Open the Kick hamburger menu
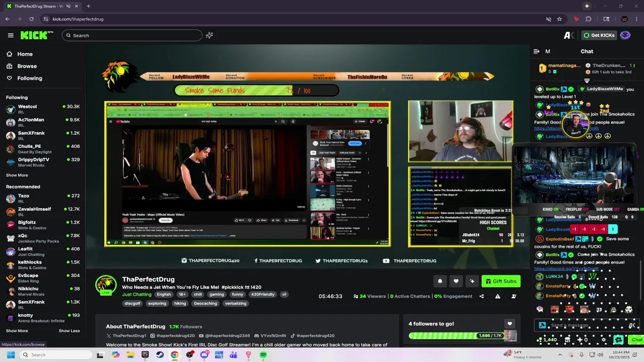Viewport: 644px width, 362px height. tap(11, 35)
